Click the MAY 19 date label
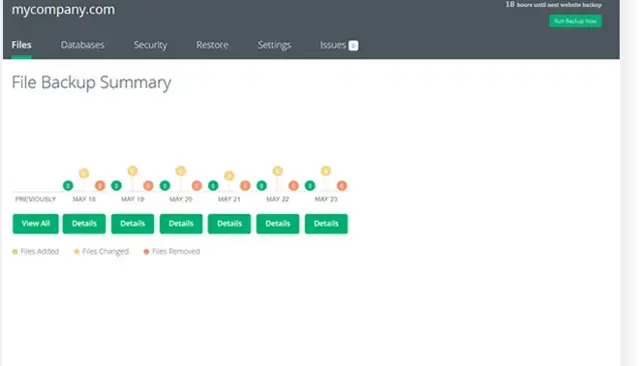Viewport: 640px width, 366px height. coord(133,199)
